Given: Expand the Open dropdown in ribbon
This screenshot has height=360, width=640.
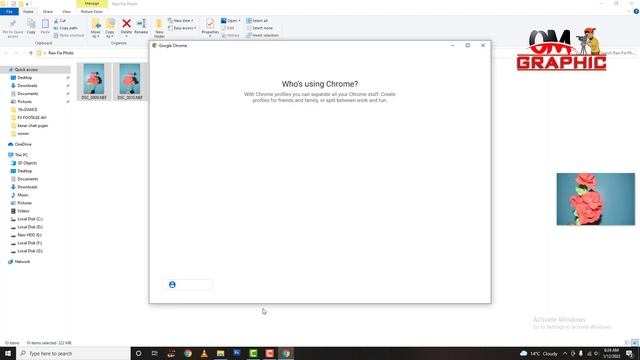Looking at the screenshot, I should pos(231,20).
